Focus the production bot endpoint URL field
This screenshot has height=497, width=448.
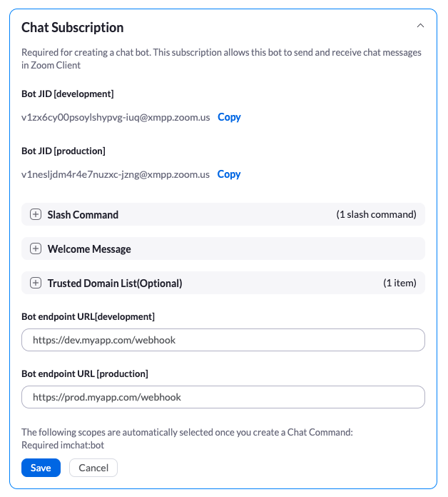[223, 397]
